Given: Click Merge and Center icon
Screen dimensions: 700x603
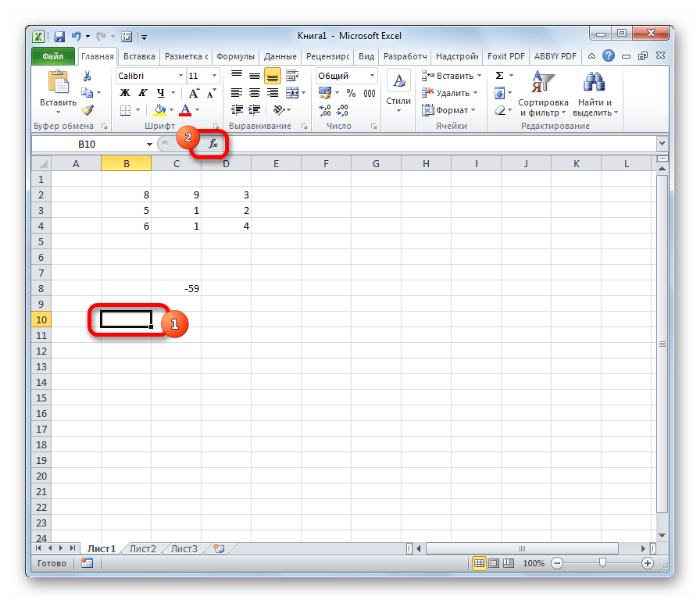Looking at the screenshot, I should 292,93.
